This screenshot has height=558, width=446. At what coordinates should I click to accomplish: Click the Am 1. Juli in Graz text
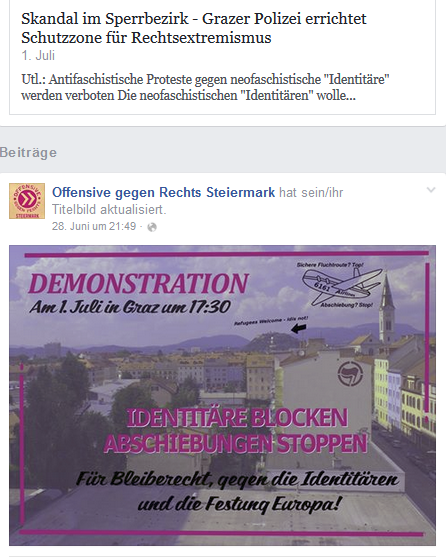pyautogui.click(x=130, y=307)
